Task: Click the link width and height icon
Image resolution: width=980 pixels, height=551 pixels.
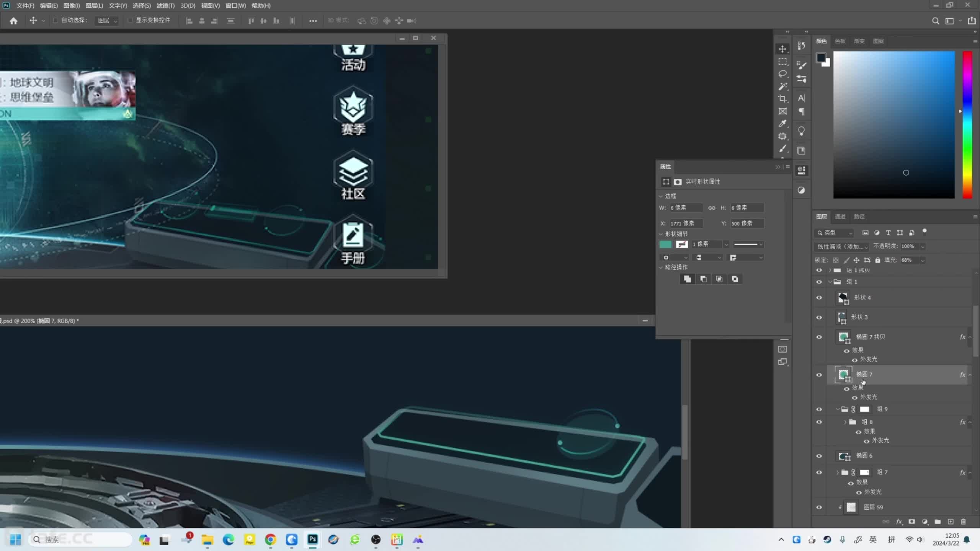Action: coord(711,208)
